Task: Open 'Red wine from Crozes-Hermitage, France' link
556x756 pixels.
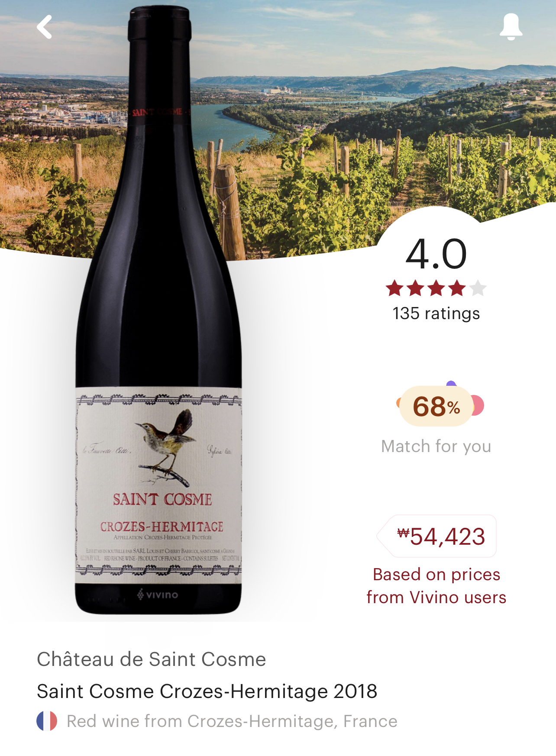Action: [232, 721]
